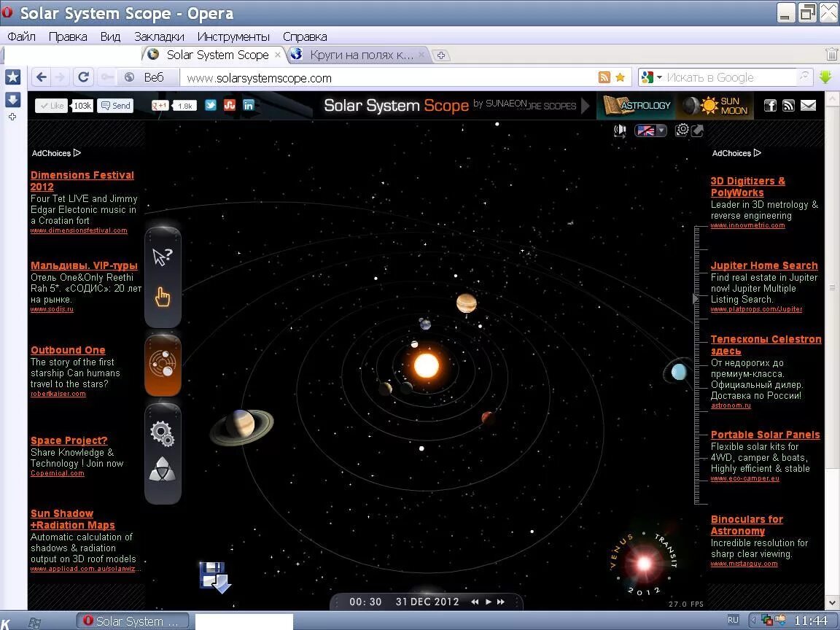This screenshot has width=840, height=630.
Task: Select the planet Jupiter
Action: 466,303
